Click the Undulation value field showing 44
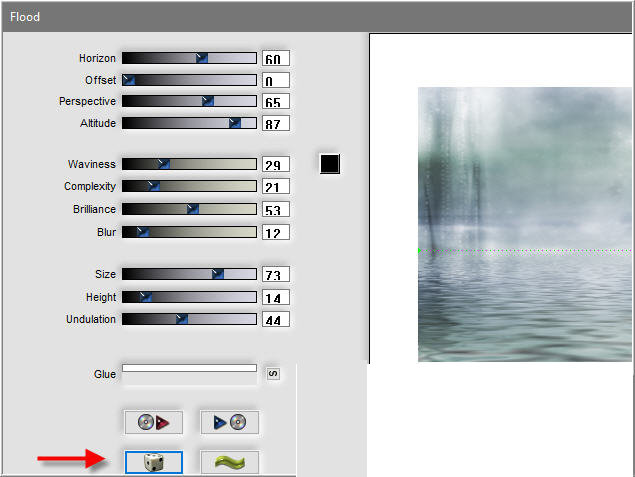 pos(276,319)
